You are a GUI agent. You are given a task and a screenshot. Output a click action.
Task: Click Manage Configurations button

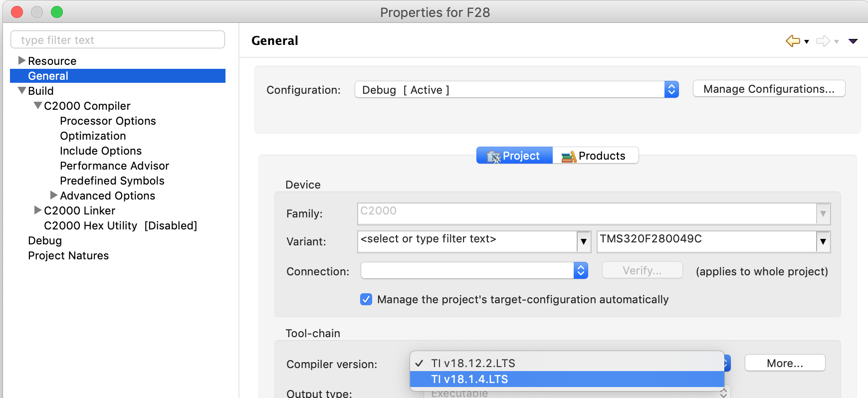769,89
